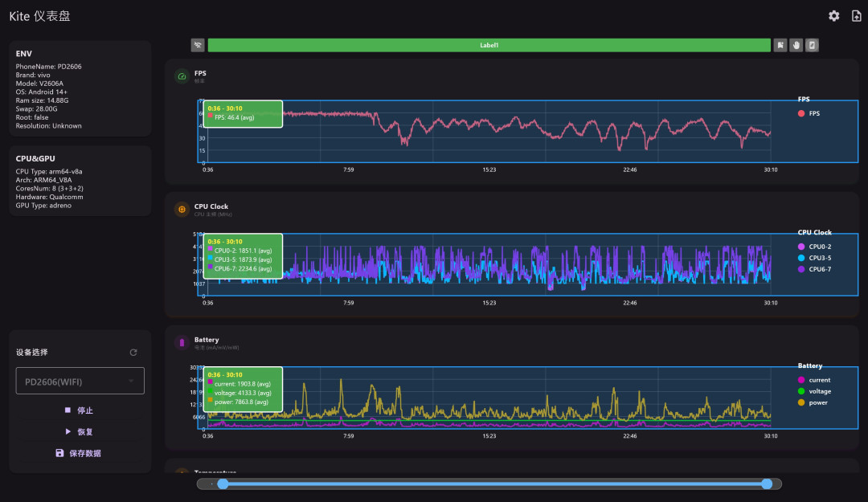Click the export file icon at top right
Screen dimensions: 868x502
pos(857,16)
